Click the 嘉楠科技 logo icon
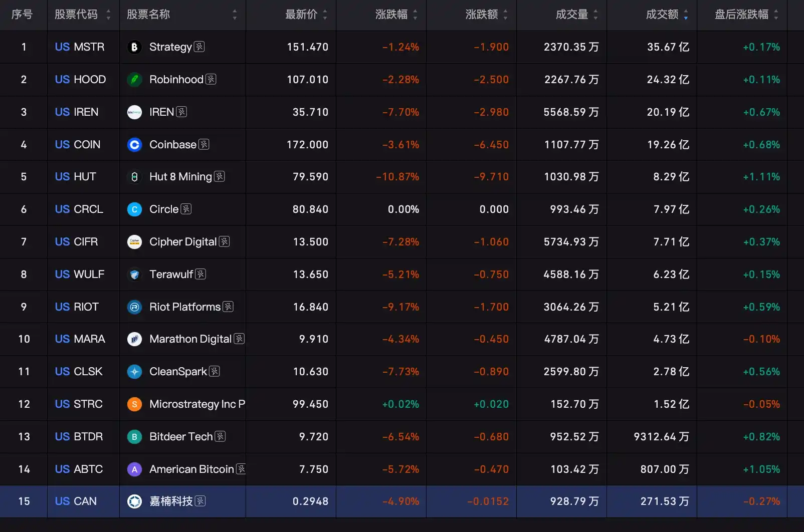The height and width of the screenshot is (532, 804). tap(134, 501)
